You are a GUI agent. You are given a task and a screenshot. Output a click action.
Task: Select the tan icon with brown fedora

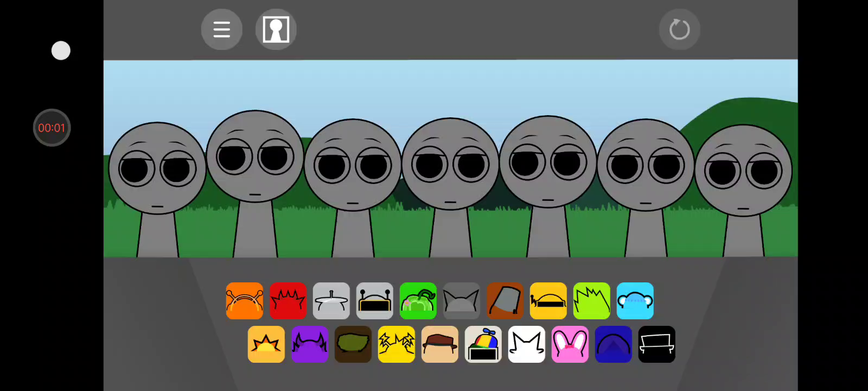[x=440, y=344]
